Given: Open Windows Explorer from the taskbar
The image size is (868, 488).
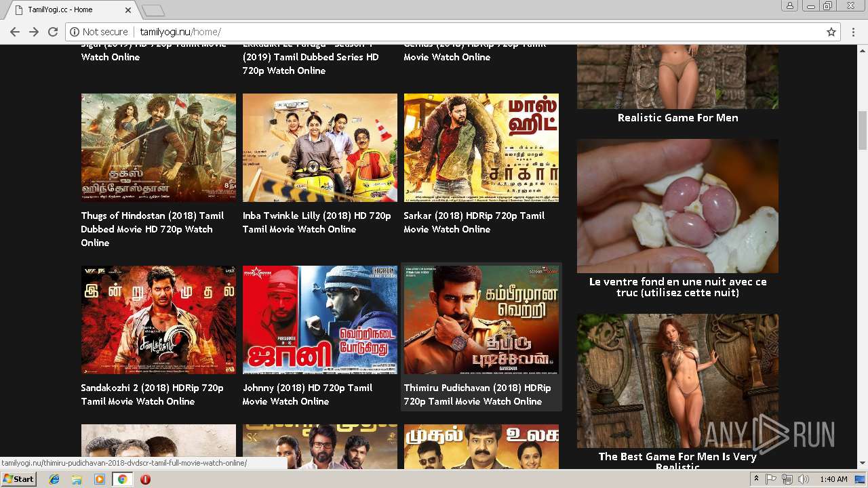Looking at the screenshot, I should click(77, 479).
